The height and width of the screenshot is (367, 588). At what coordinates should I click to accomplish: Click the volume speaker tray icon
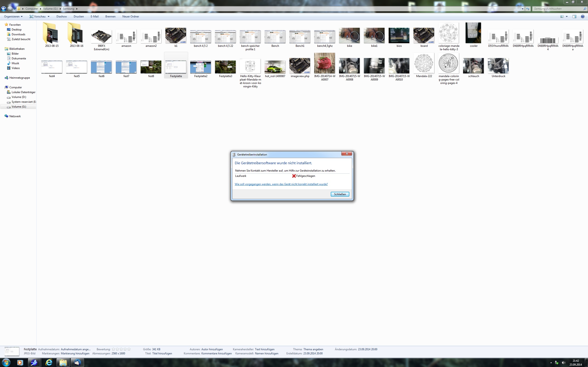(x=563, y=363)
